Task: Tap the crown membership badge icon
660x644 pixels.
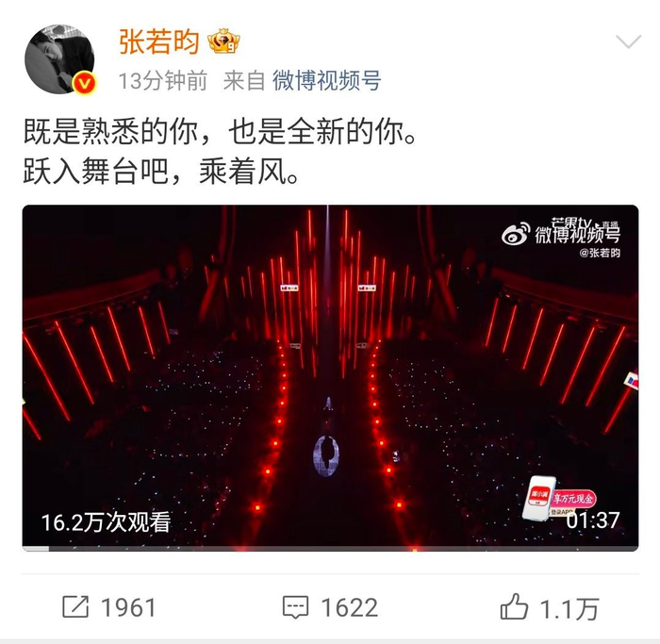Action: click(223, 41)
